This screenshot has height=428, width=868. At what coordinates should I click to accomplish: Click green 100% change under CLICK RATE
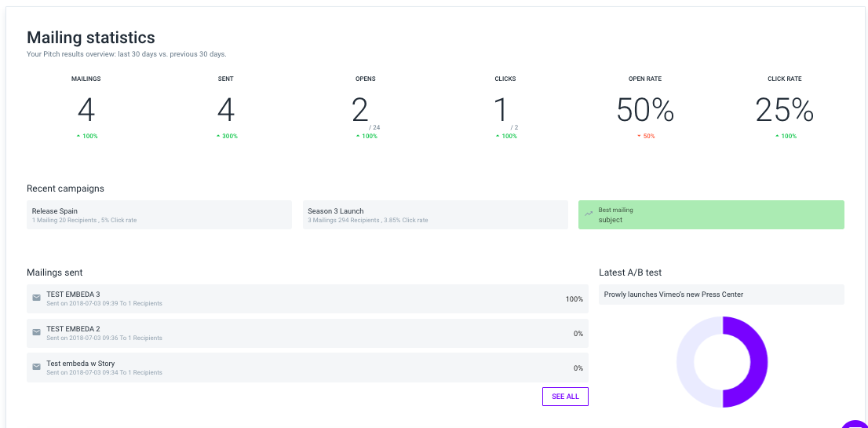(786, 136)
